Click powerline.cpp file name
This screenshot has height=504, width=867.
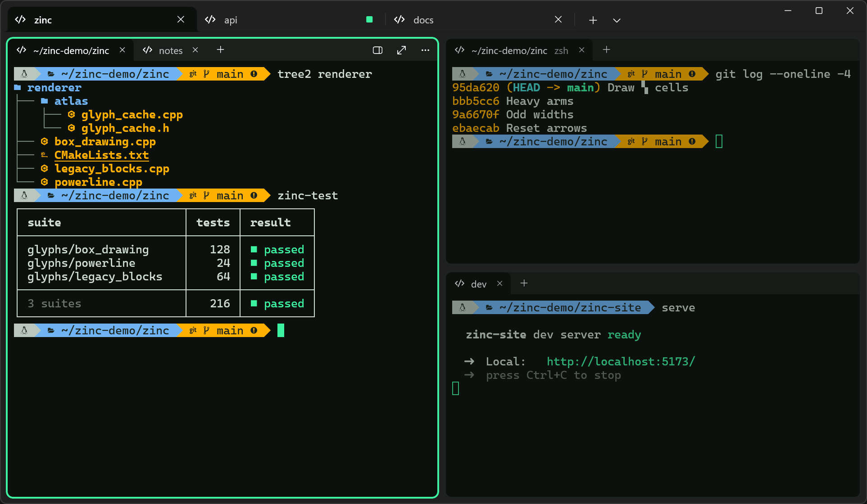click(x=98, y=182)
